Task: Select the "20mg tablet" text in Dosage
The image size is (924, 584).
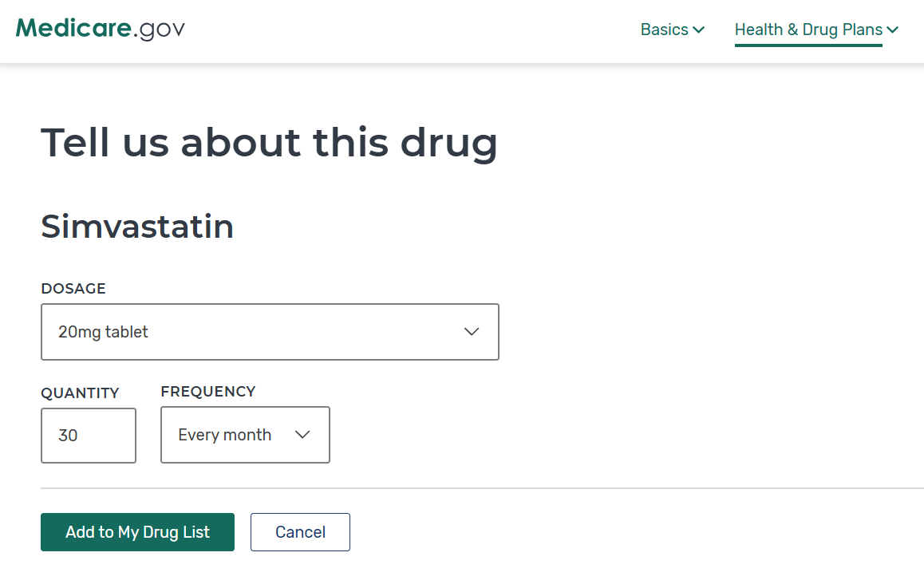Action: (x=104, y=332)
